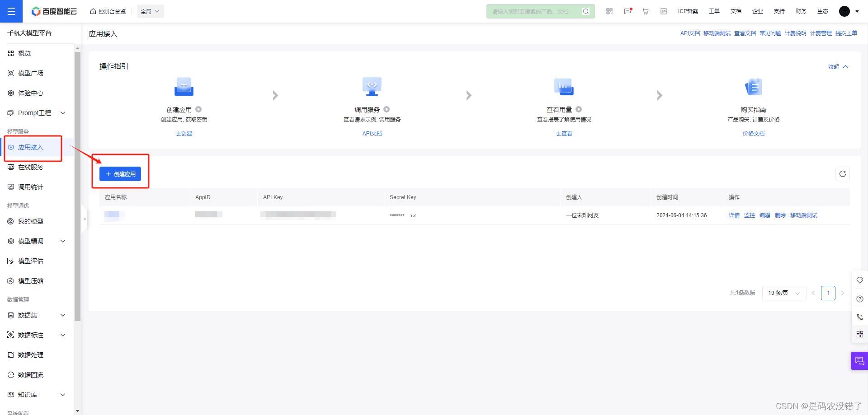Screen dimensions: 868x415
Task: Go to next page arrow in pagination
Action: [x=843, y=293]
